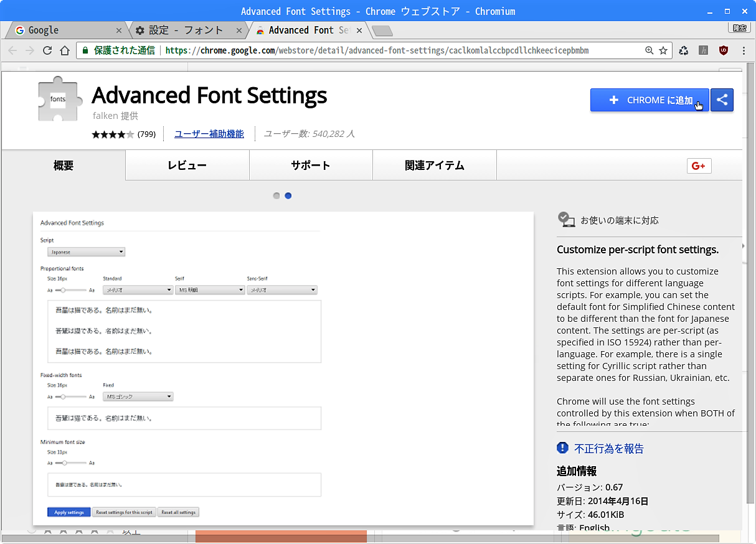Click the 隆宏 profile button
The image size is (756, 544).
[x=739, y=28]
